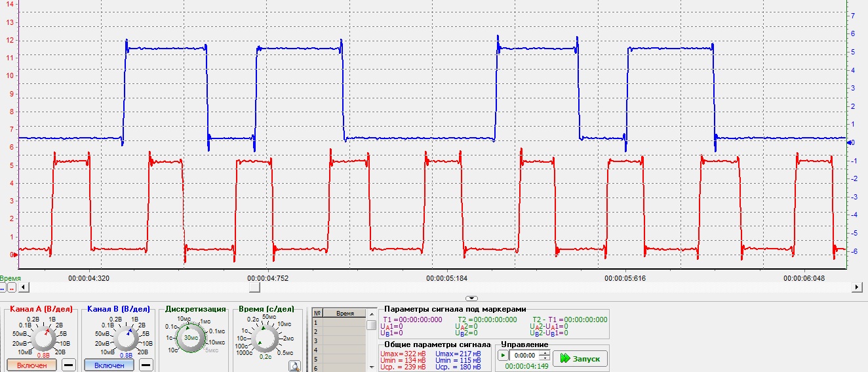Increase the timer with the up stepper arrow
The height and width of the screenshot is (372, 868).
(544, 353)
